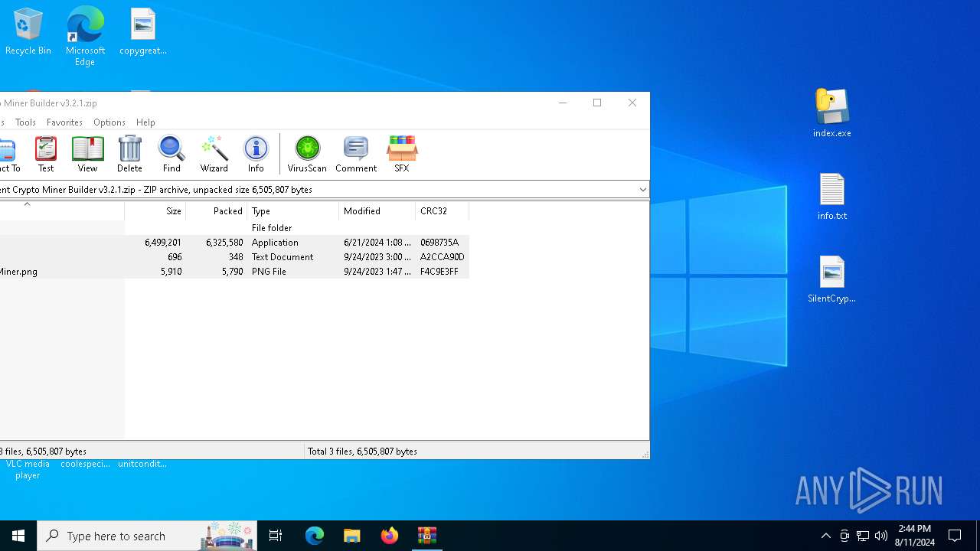Open the Find magnifier tool

point(171,154)
